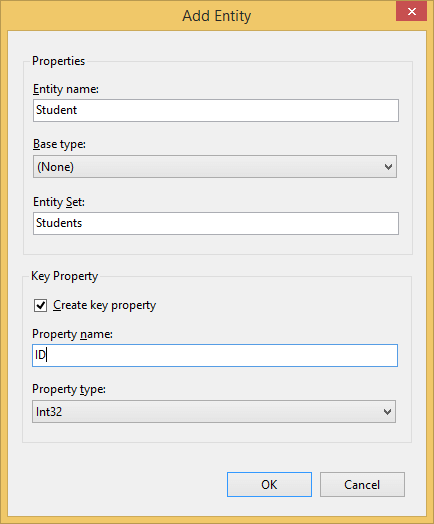Click the Properties group box heading

tap(58, 61)
